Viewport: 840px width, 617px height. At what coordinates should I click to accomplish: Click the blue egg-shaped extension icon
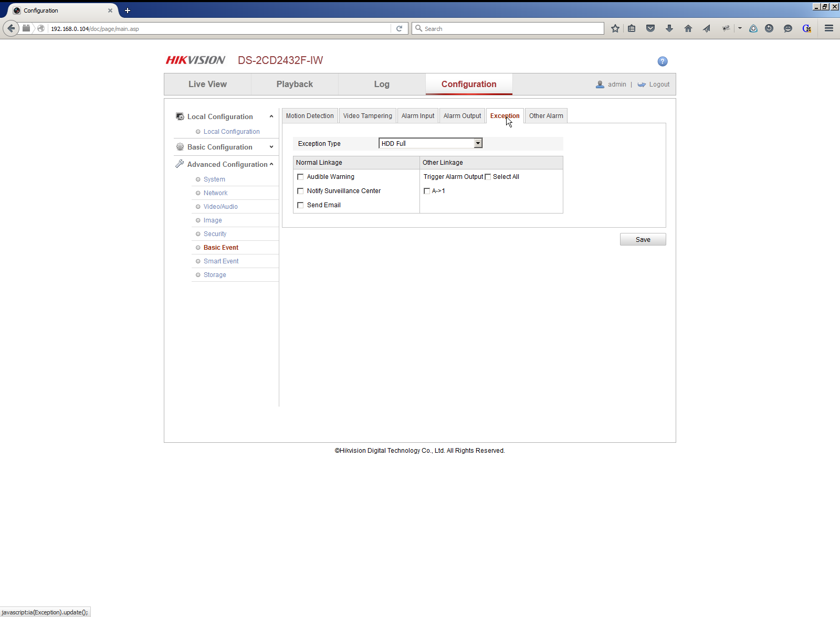753,28
